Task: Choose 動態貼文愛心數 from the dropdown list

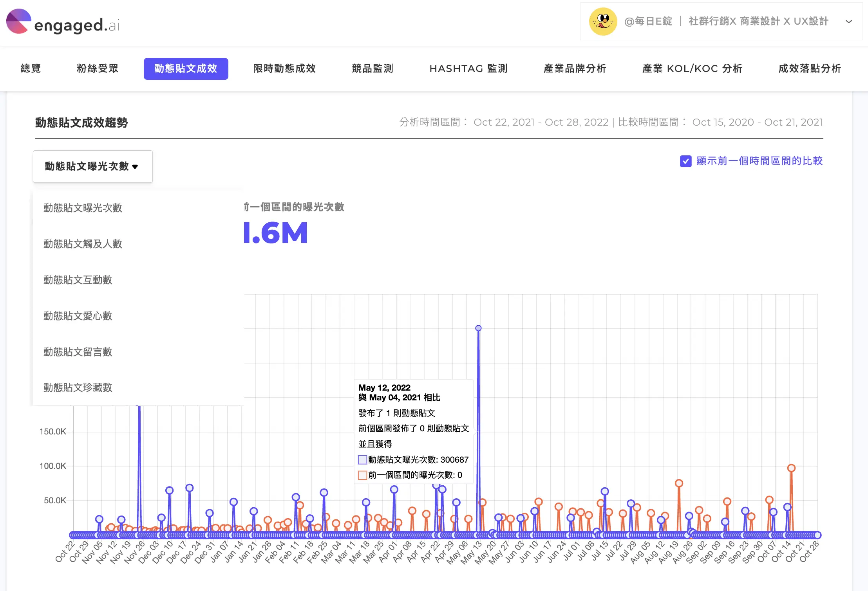Action: point(78,316)
